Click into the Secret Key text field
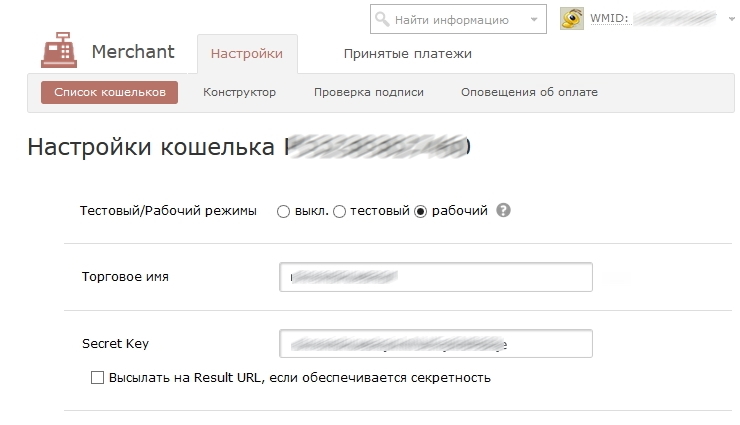Viewport: 740px width, 425px height. [436, 344]
